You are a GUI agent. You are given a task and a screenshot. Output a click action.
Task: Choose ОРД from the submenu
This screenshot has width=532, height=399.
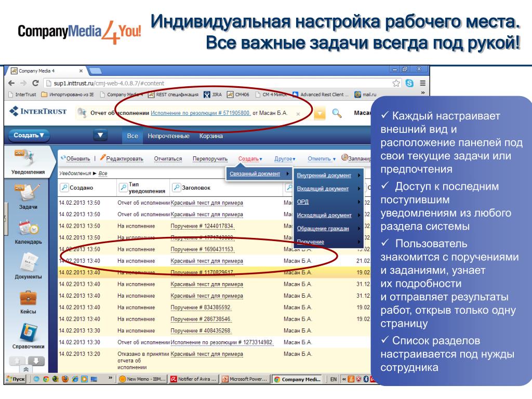pos(328,202)
